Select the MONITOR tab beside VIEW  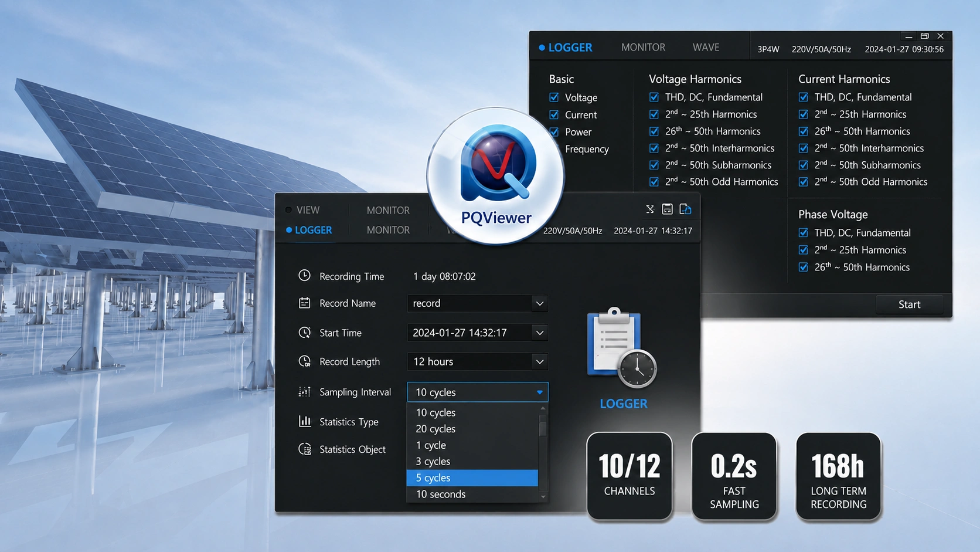coord(388,210)
